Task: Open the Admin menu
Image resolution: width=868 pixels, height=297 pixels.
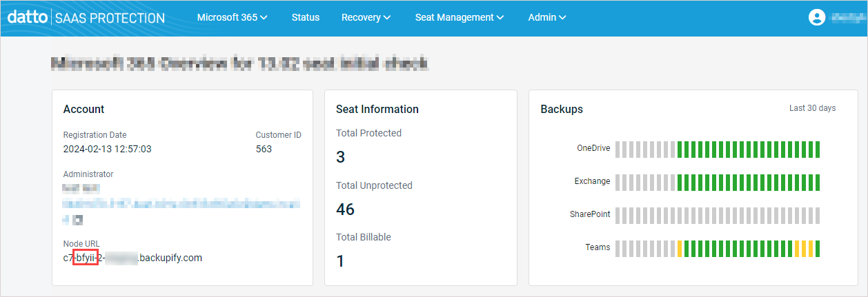Action: (546, 18)
